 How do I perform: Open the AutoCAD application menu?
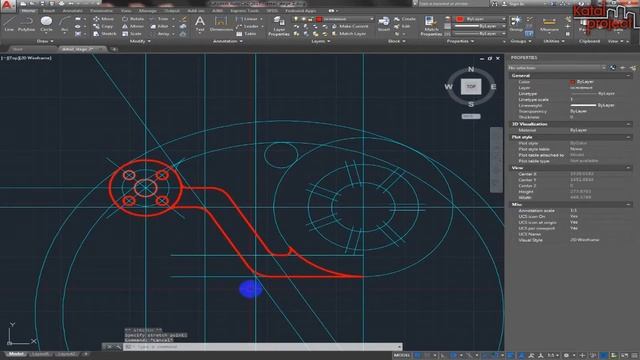pyautogui.click(x=7, y=6)
